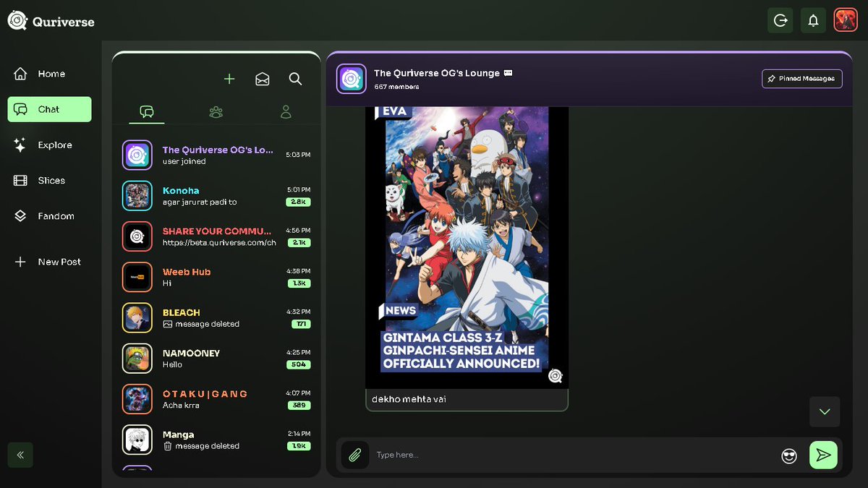Open the invitations envelope icon
The height and width of the screenshot is (488, 868).
coord(263,79)
